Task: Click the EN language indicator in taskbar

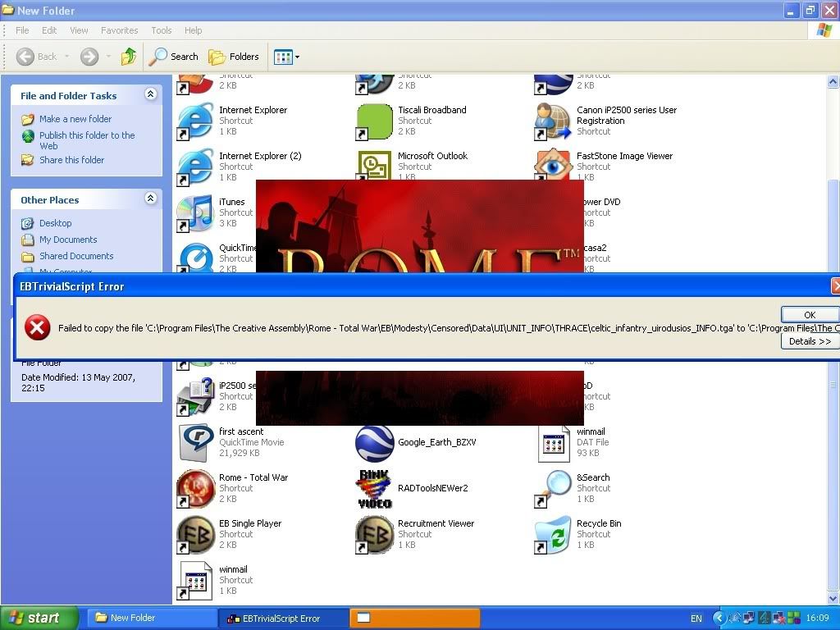Action: click(x=696, y=619)
